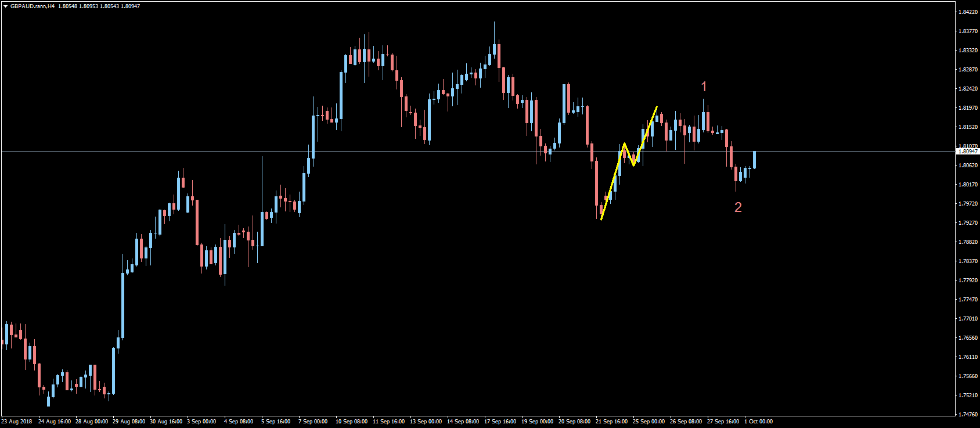This screenshot has width=980, height=428.
Task: Click the GBPAUD.rann,H4 chart title
Action: pyautogui.click(x=33, y=6)
